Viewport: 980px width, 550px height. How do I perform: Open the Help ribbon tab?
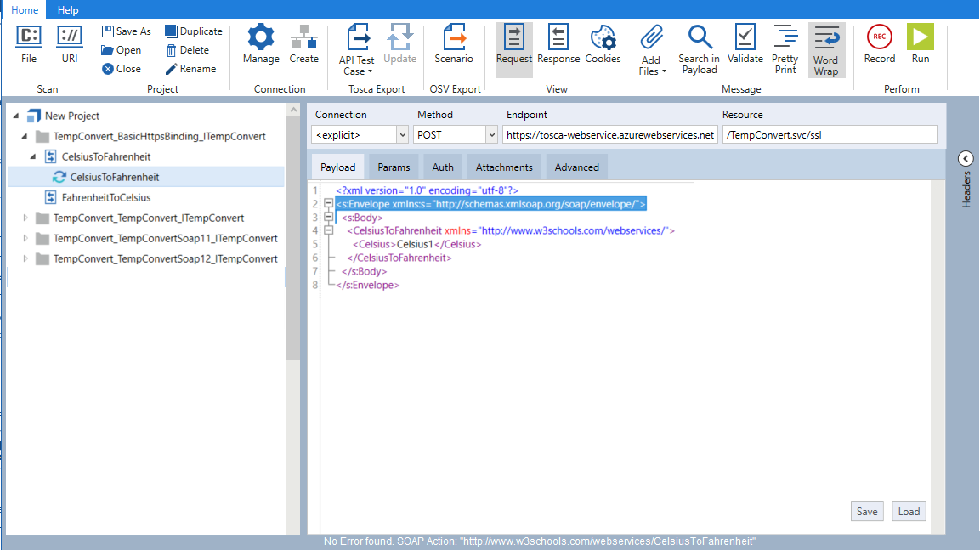point(68,10)
